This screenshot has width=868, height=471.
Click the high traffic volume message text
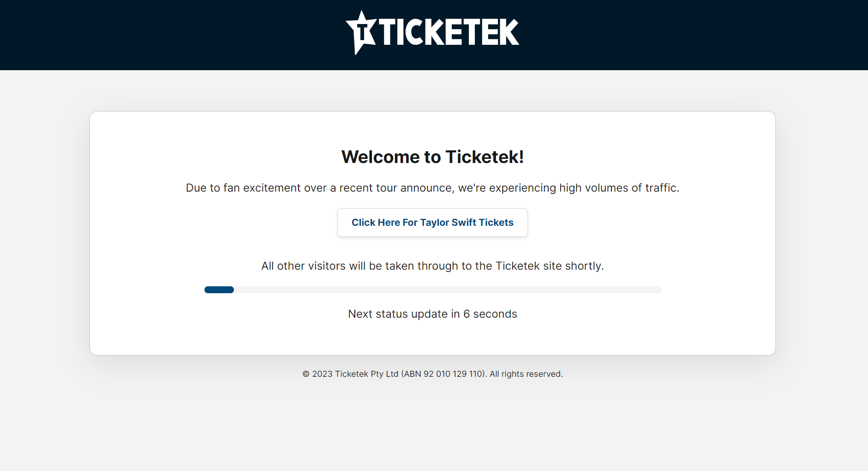point(432,188)
